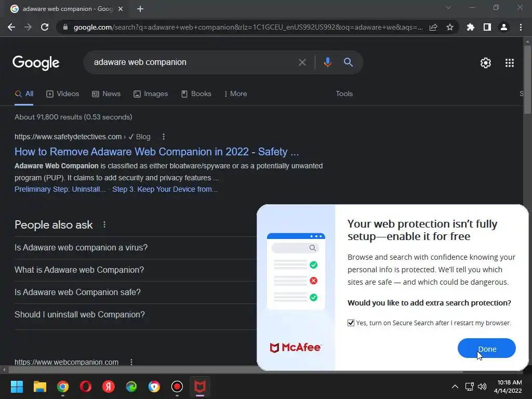Switch to the Books tab
This screenshot has height=399, width=532.
[196, 94]
